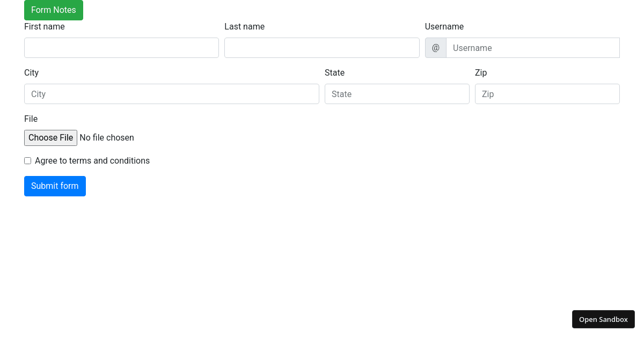
Task: Click into the Zip code field
Action: point(547,94)
